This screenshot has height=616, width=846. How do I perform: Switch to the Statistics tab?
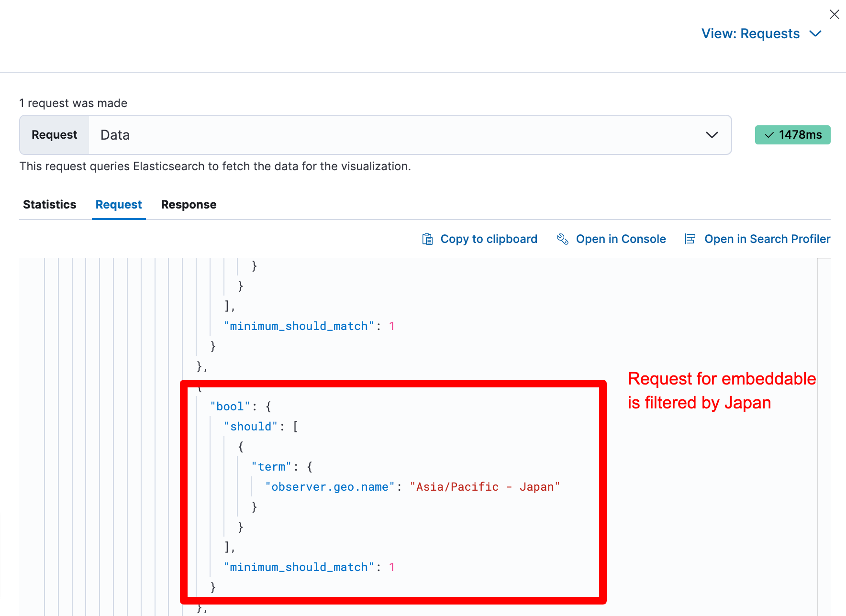(49, 204)
